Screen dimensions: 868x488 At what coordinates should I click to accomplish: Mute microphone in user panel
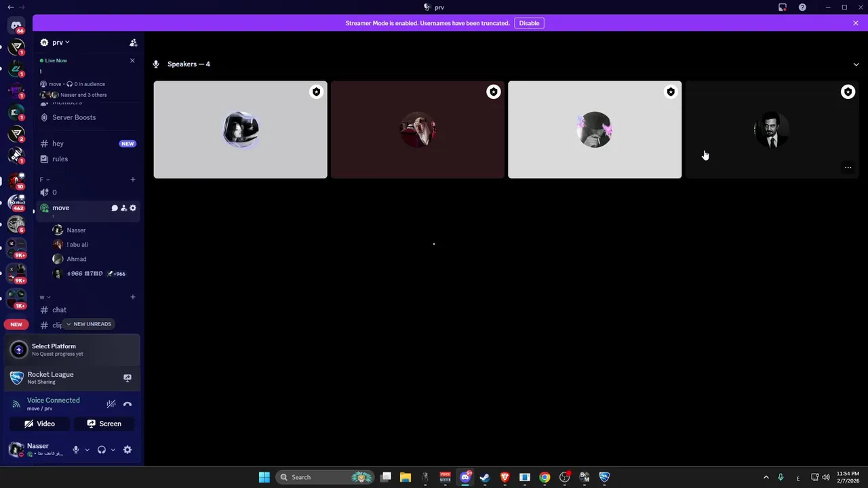76,450
